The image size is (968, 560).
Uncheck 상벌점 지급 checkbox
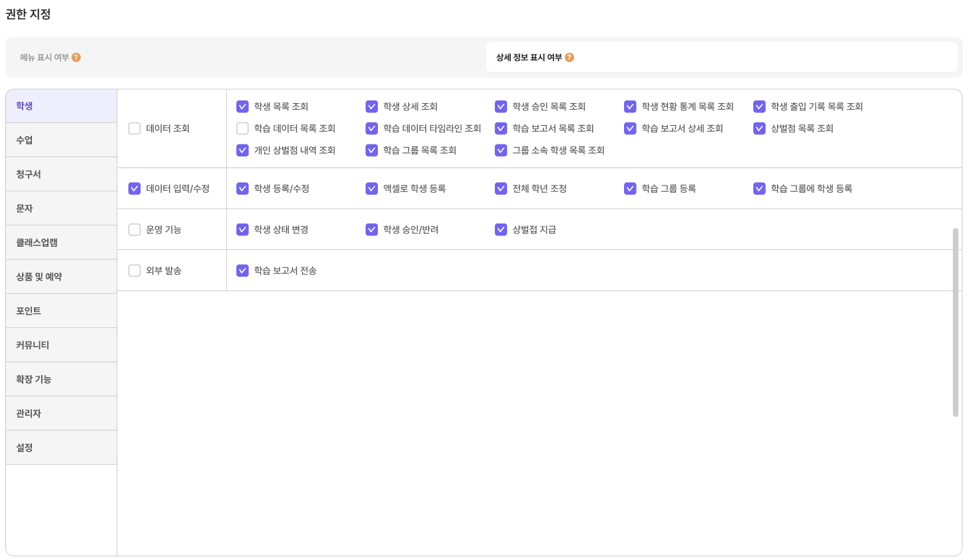pyautogui.click(x=501, y=229)
